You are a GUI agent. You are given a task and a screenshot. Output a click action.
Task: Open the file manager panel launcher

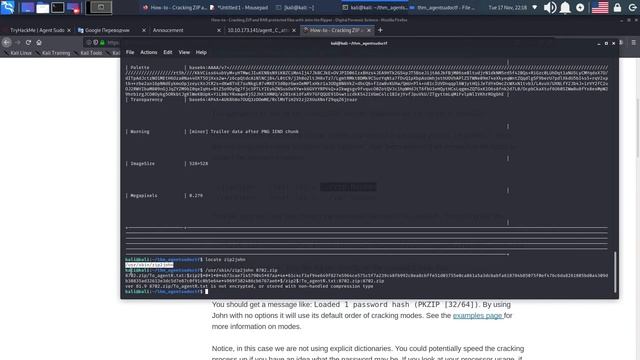pyautogui.click(x=42, y=7)
